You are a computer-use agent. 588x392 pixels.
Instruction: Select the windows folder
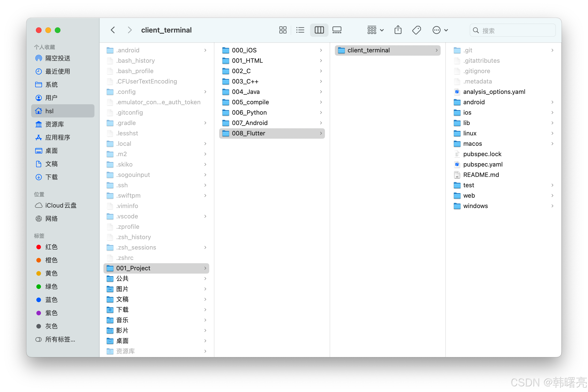pyautogui.click(x=503, y=206)
